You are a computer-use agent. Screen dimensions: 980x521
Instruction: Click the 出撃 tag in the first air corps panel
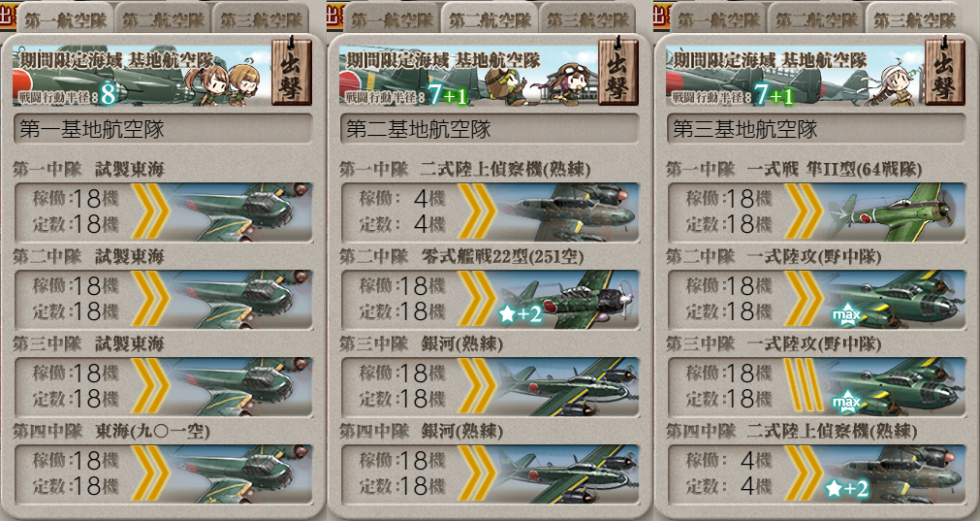tap(291, 72)
